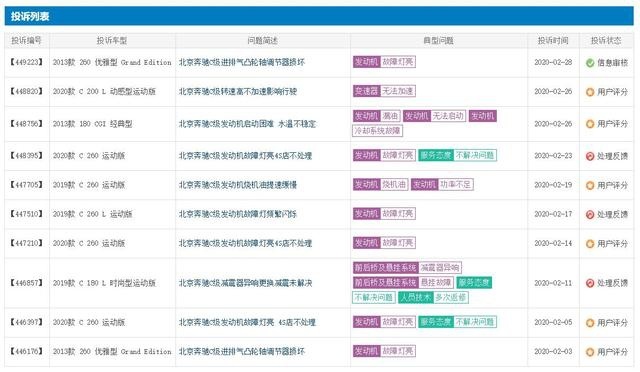Select the 发动机 漏油 tag
640x372 pixels.
tap(377, 116)
